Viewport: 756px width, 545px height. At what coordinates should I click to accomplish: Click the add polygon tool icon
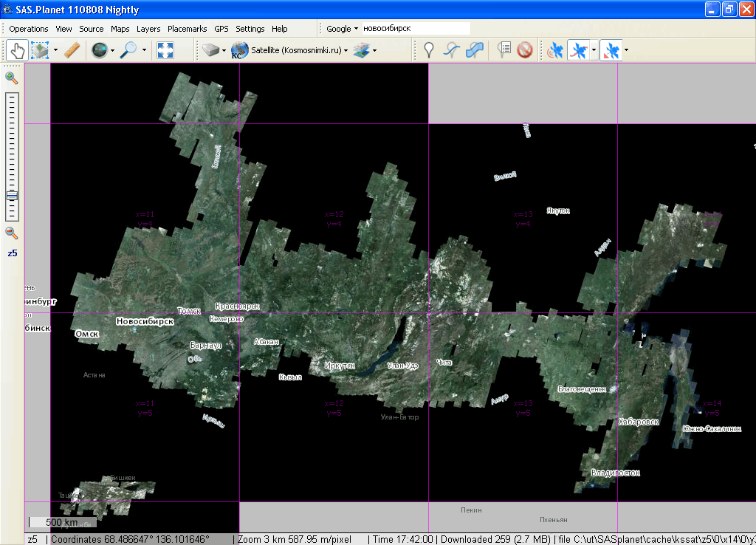tap(475, 50)
